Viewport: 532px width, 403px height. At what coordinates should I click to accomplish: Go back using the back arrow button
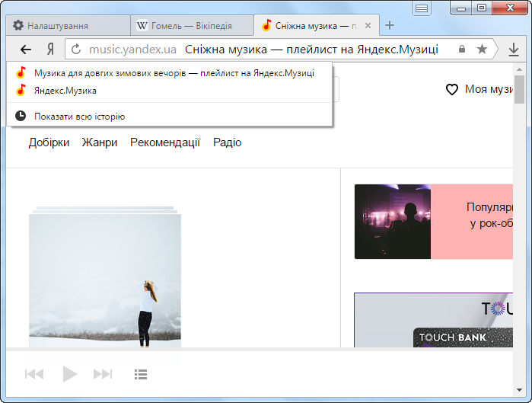pyautogui.click(x=26, y=50)
